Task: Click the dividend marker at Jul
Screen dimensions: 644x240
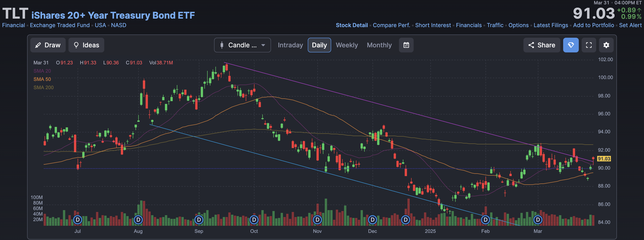Action: click(77, 220)
